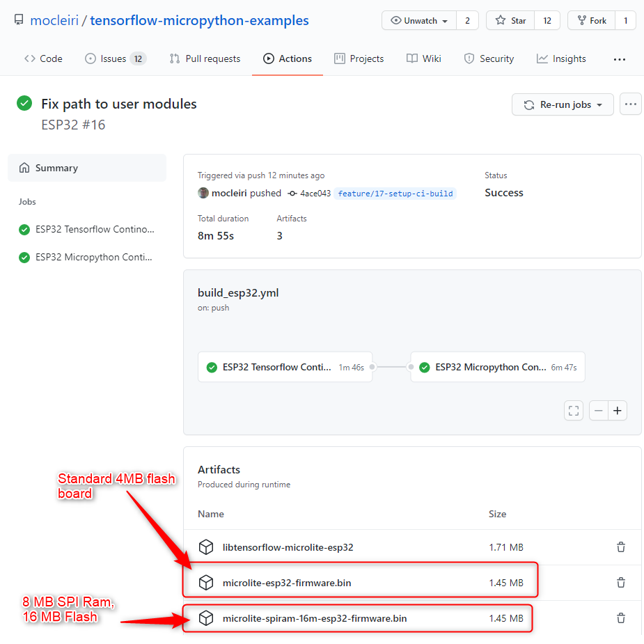Viewport: 644px width, 644px height.
Task: Open tensorflow-micropython-examples repository link
Action: [199, 20]
